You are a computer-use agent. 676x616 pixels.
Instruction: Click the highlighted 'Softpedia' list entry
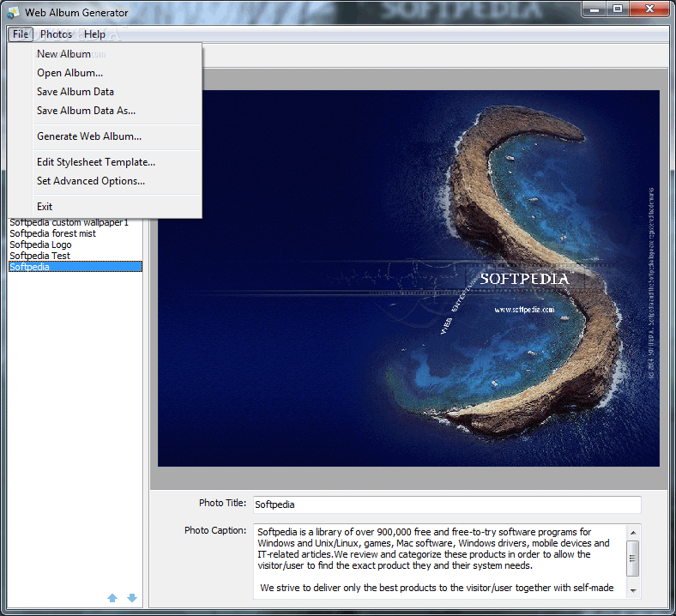tap(75, 267)
